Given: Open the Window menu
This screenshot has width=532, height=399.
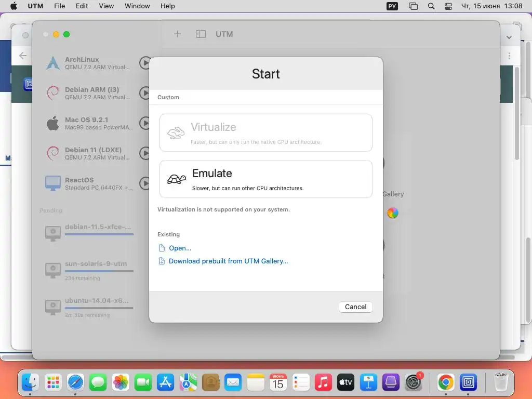Looking at the screenshot, I should tap(137, 6).
